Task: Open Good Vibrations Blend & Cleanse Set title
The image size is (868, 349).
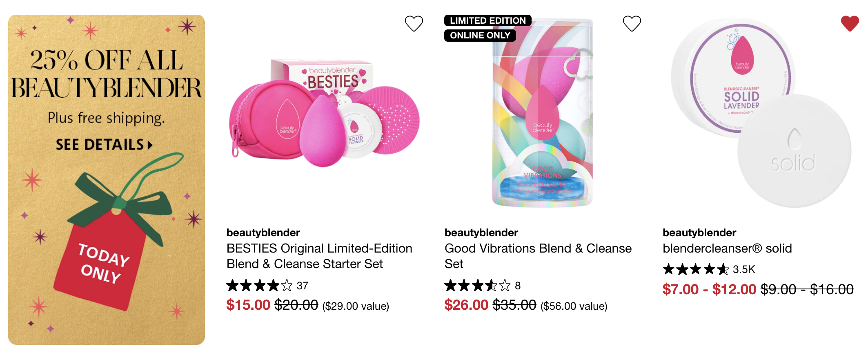Action: point(538,256)
